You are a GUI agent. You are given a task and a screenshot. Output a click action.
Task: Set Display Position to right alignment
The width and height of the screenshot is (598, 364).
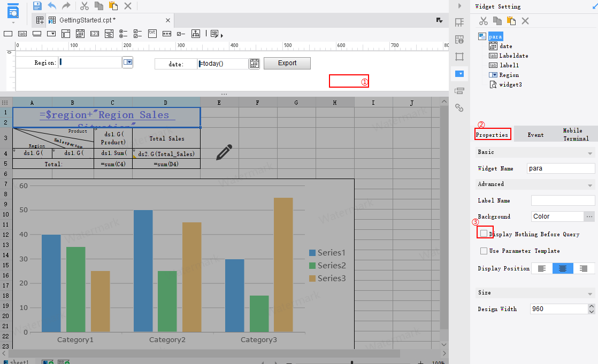(584, 268)
